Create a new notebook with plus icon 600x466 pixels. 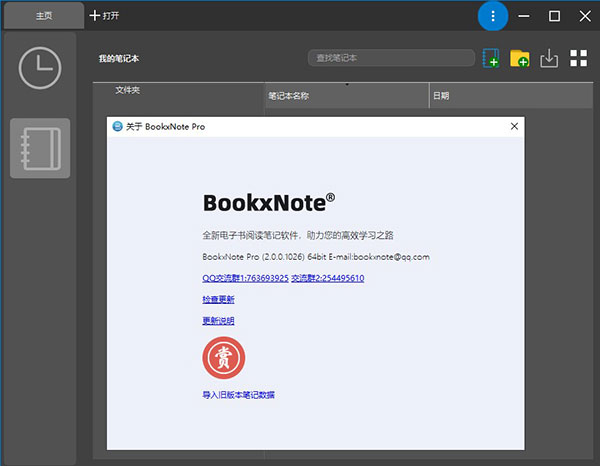click(x=491, y=58)
